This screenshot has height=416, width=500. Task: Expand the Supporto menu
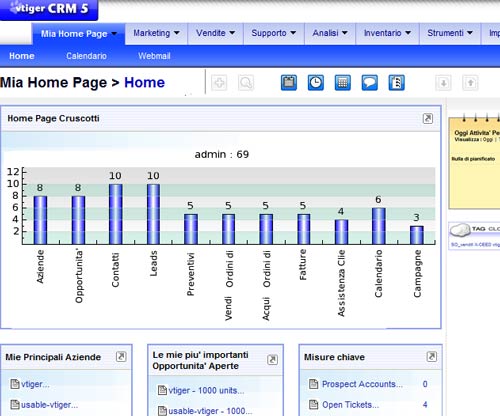[x=274, y=33]
